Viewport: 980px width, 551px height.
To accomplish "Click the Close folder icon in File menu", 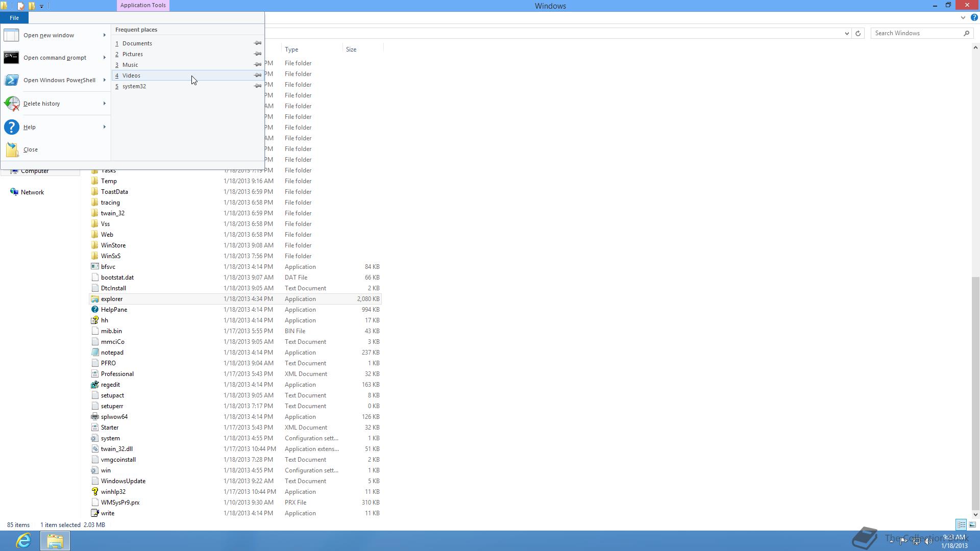I will [x=12, y=149].
